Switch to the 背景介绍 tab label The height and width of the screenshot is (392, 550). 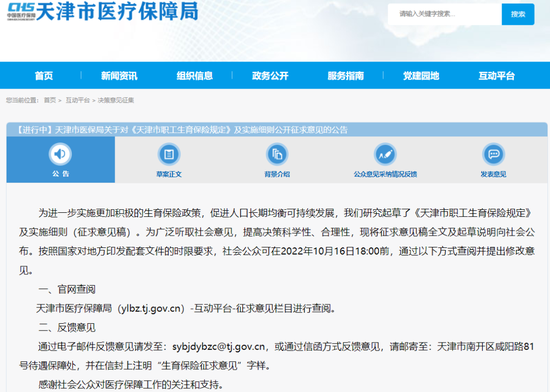pos(277,174)
